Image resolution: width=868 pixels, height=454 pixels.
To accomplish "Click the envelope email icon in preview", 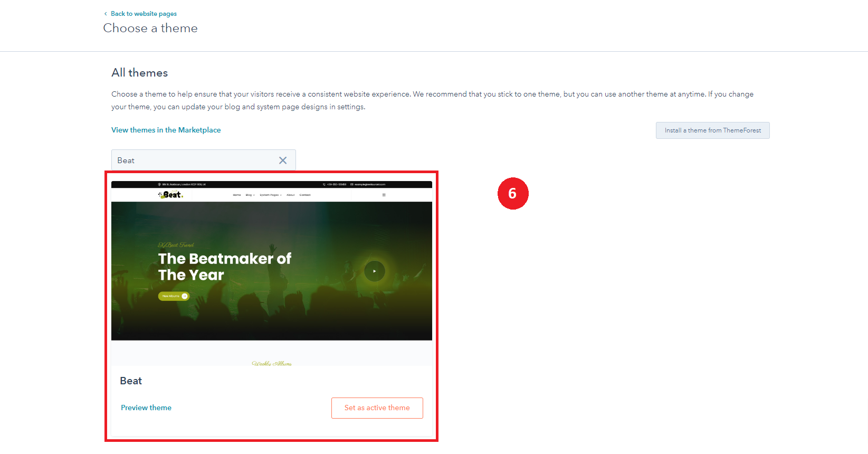I will pos(352,185).
